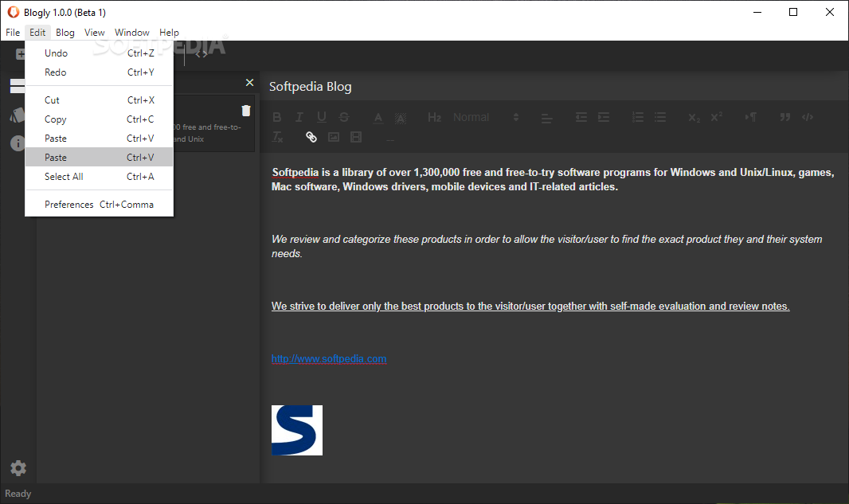Open the info icon in the left sidebar

pyautogui.click(x=18, y=143)
